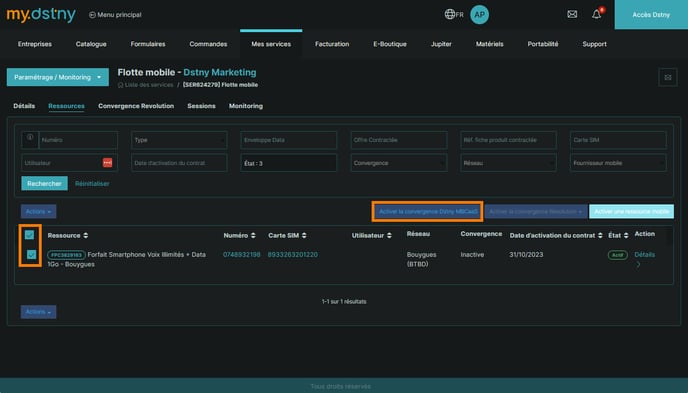Viewport: 688px width, 393px height.
Task: Focus the Carte SIM input field
Action: tap(618, 140)
